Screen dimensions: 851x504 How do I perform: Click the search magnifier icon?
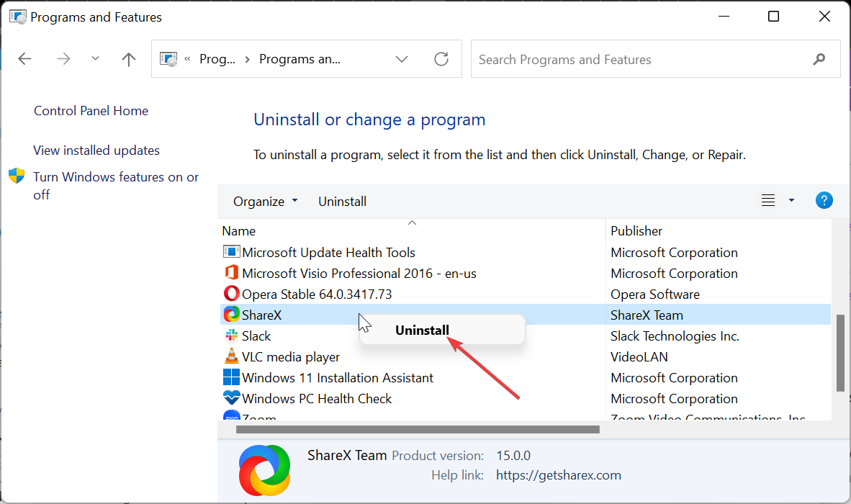819,60
